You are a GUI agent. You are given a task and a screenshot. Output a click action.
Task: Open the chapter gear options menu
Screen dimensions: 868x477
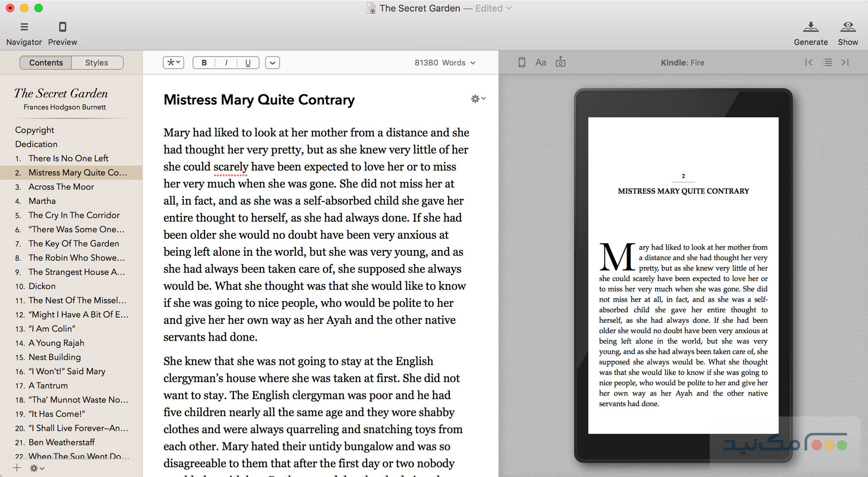point(478,99)
